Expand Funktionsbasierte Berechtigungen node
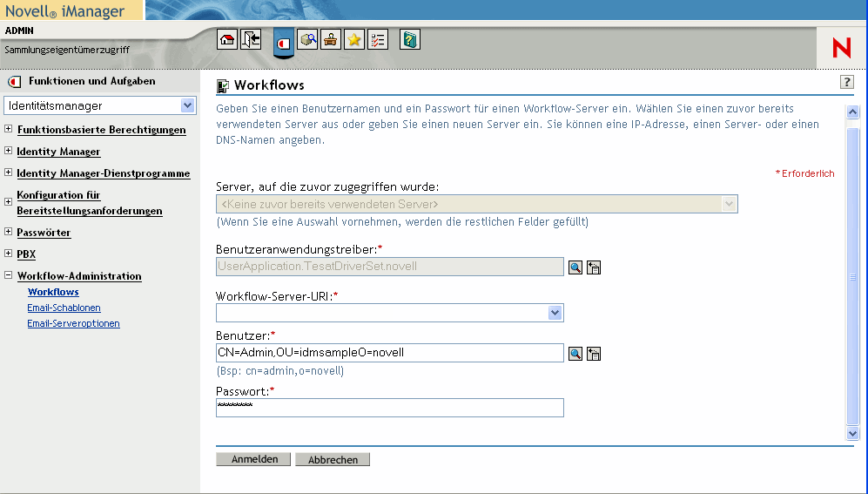The width and height of the screenshot is (868, 494). pyautogui.click(x=9, y=128)
